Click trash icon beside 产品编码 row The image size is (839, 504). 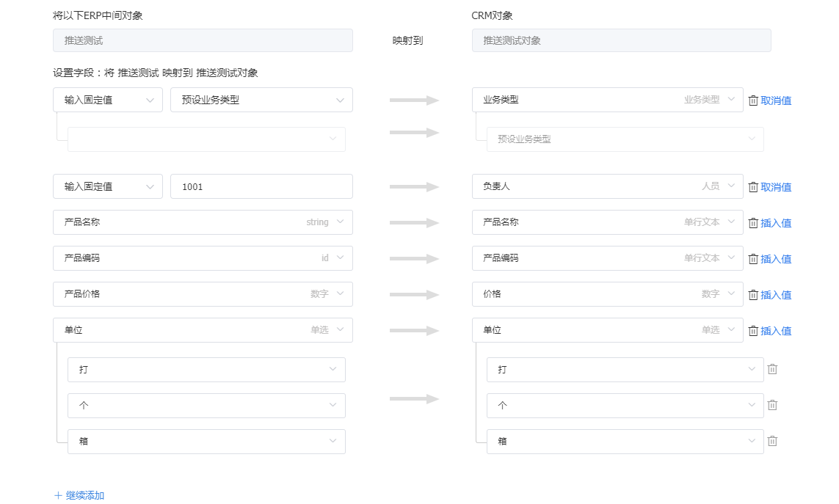(x=753, y=259)
